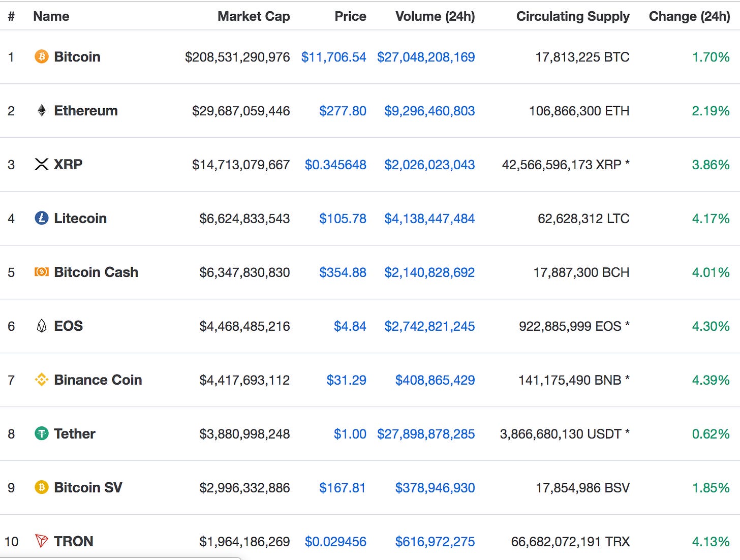Sort by the Price column header
Viewport: 740px width, 560px height.
(x=350, y=16)
